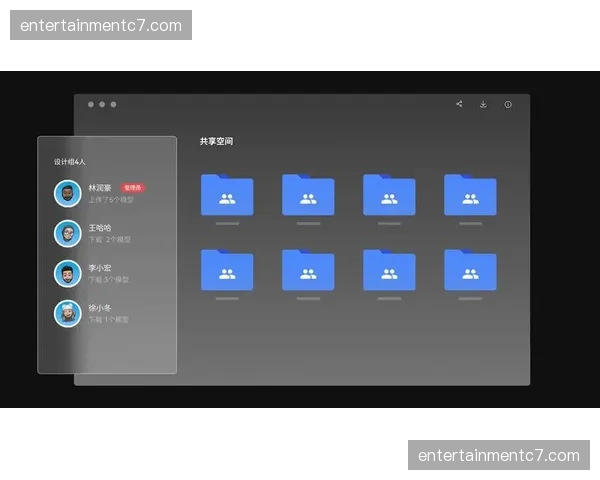Click 李小宏's avatar in the member list
Image resolution: width=600 pixels, height=480 pixels.
68,273
